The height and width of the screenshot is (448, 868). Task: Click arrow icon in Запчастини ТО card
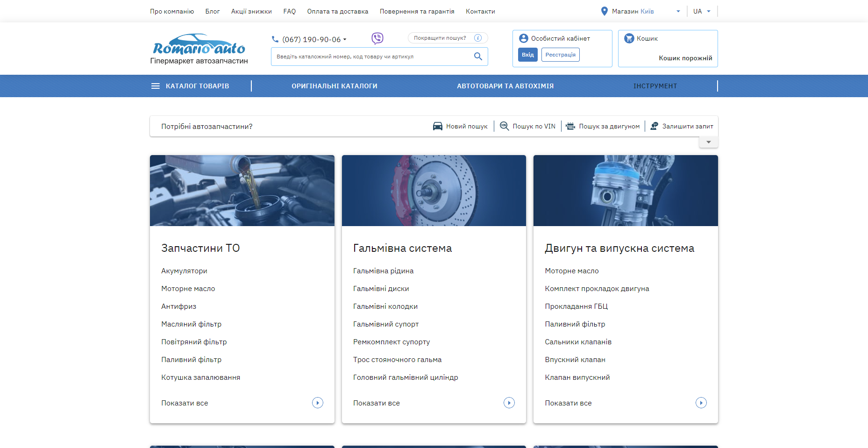[x=318, y=403]
